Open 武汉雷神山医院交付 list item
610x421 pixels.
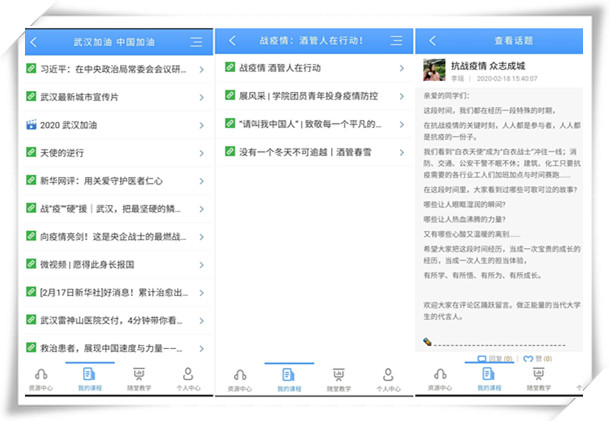pyautogui.click(x=112, y=321)
